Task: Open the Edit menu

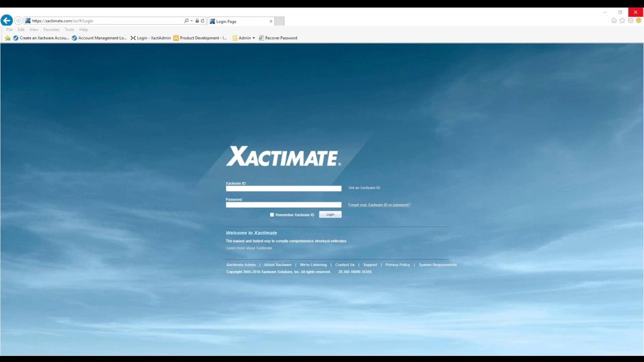Action: tap(21, 30)
